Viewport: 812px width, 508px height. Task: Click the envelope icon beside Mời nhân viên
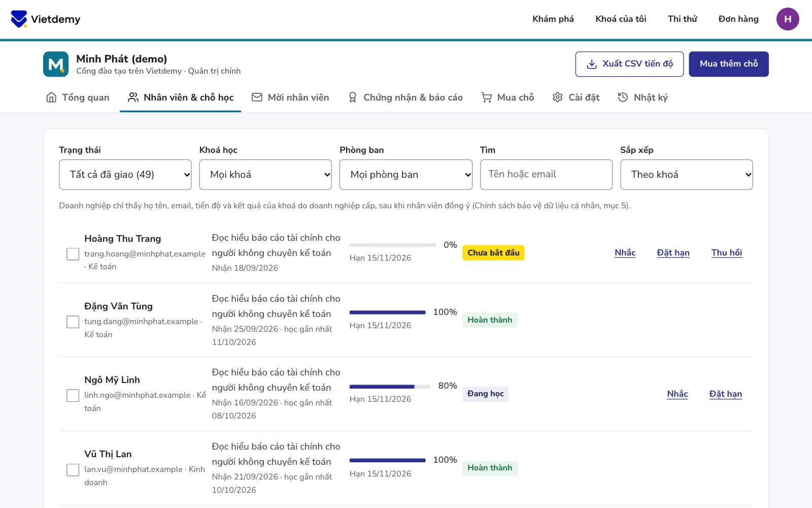(x=257, y=98)
